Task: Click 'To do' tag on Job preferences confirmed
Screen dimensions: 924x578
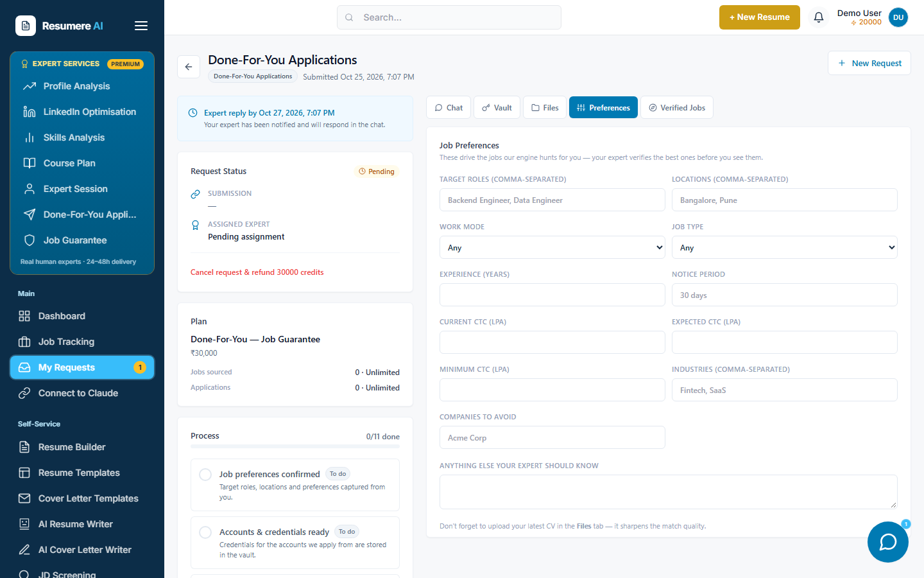Action: (x=338, y=474)
